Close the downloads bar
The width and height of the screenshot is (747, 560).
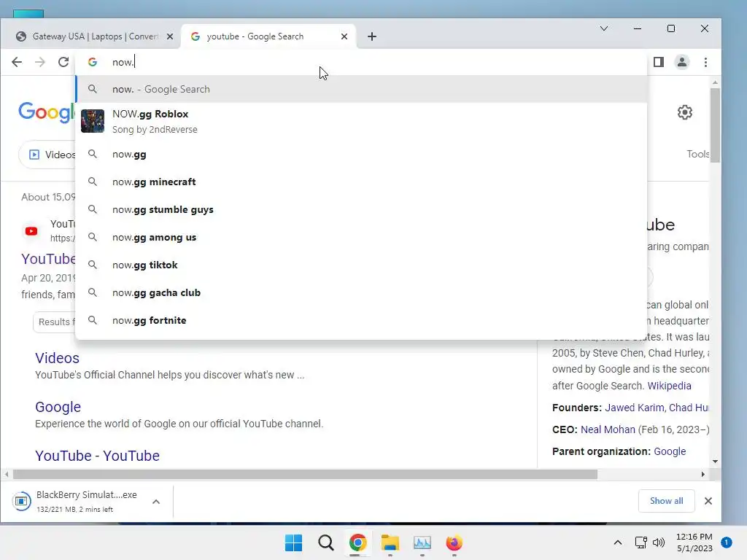pyautogui.click(x=708, y=501)
